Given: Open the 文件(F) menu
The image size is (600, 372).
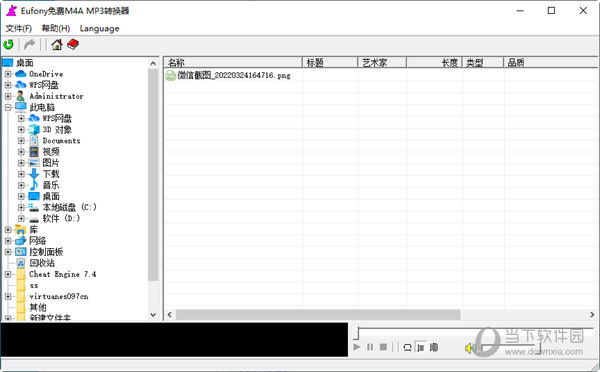Looking at the screenshot, I should 18,28.
